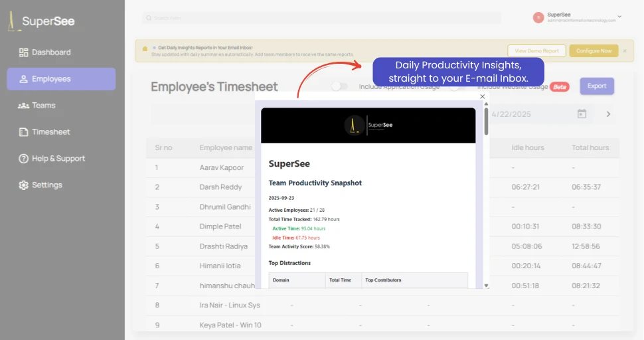644x340 pixels.
Task: Select employee Drashti Radiya
Action: [x=224, y=246]
